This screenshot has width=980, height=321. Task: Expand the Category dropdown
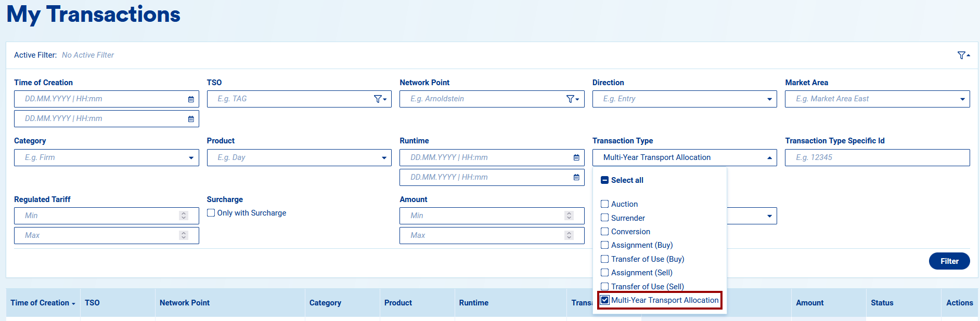tap(191, 158)
